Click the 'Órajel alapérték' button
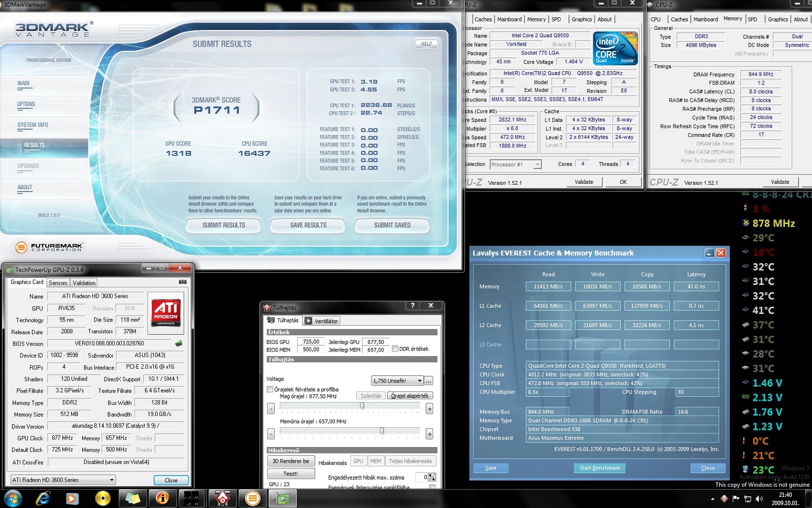This screenshot has height=508, width=812. pos(410,396)
